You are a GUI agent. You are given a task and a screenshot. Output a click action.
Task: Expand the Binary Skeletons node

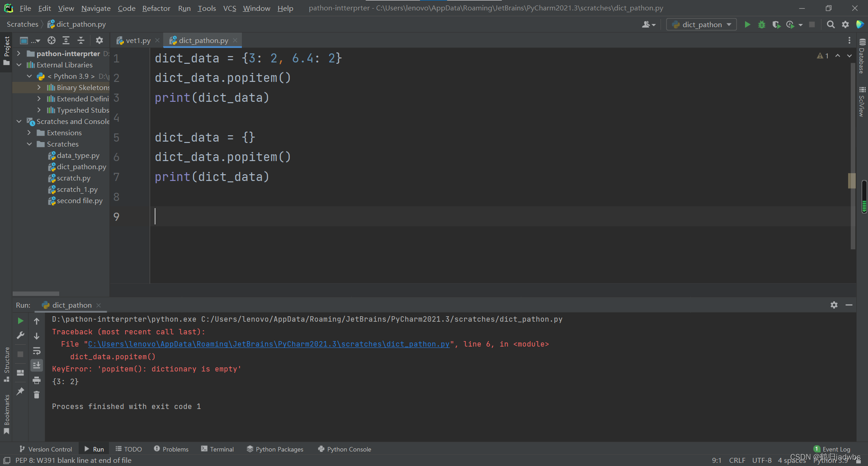39,87
